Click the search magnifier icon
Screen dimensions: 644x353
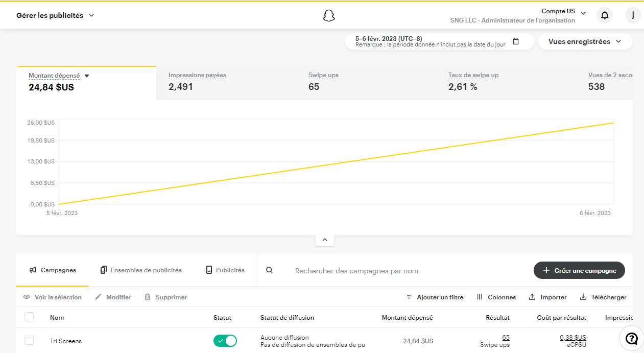tap(270, 270)
